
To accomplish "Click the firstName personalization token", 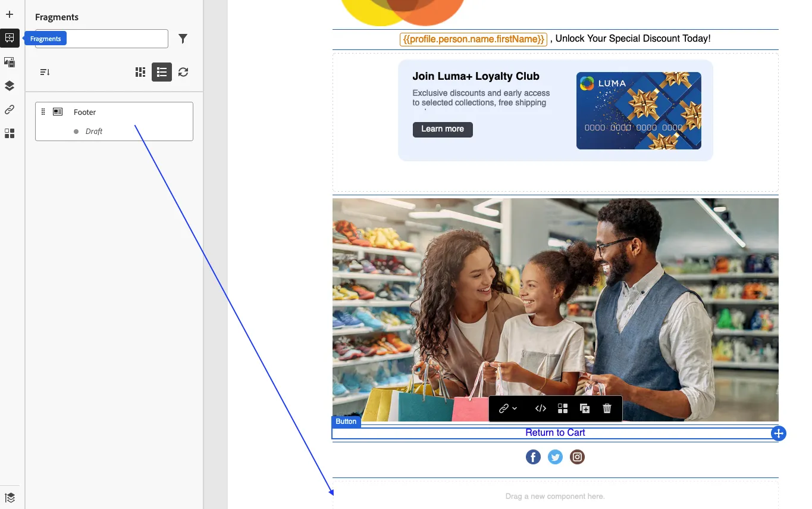I will [x=474, y=39].
